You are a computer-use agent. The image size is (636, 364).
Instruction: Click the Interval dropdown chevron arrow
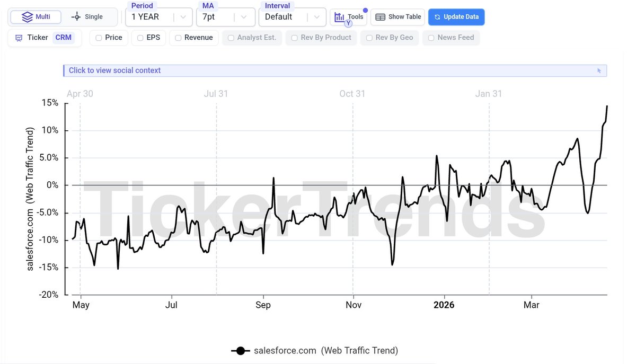(x=316, y=17)
